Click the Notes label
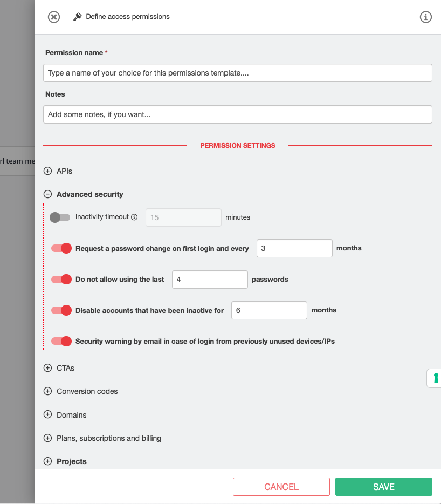The height and width of the screenshot is (504, 441). coord(55,94)
